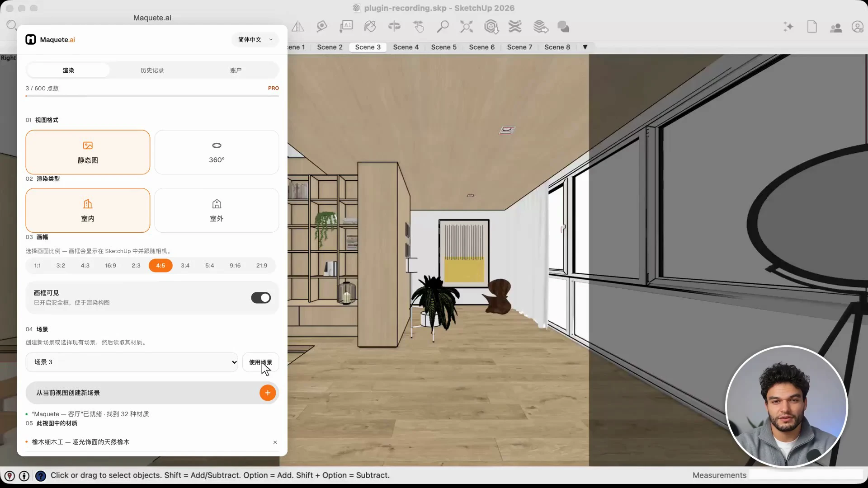Toggle the 画框可见 frame visibility switch

[x=261, y=298]
